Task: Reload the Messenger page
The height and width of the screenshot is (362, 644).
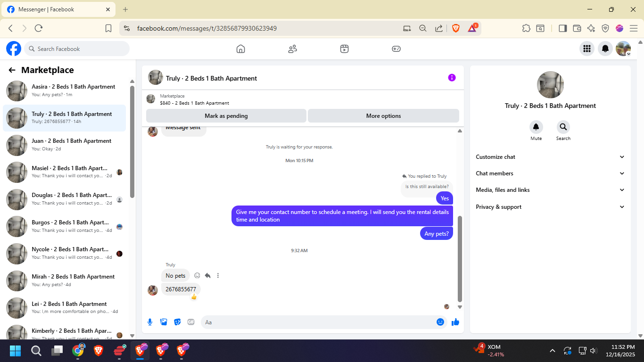Action: point(39,28)
